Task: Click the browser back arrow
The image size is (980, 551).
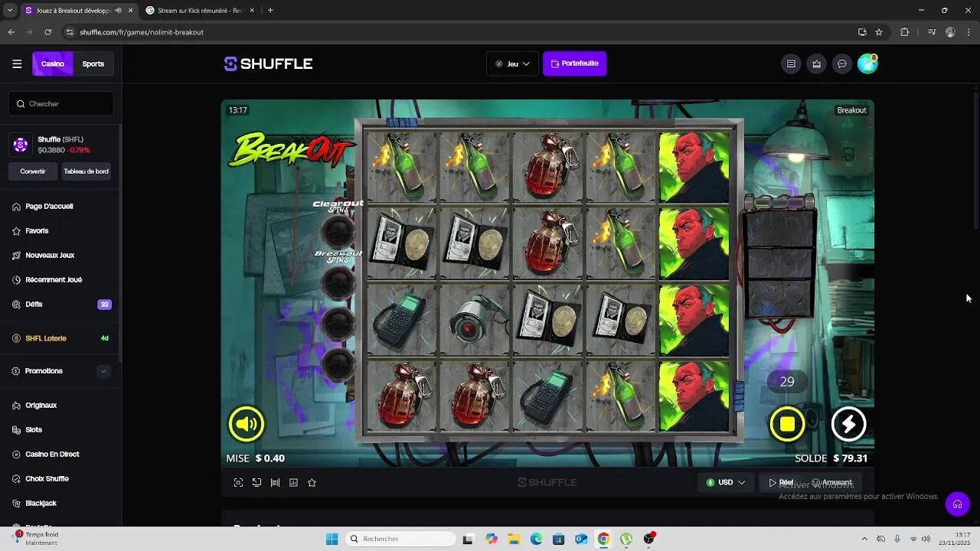Action: pos(11,32)
